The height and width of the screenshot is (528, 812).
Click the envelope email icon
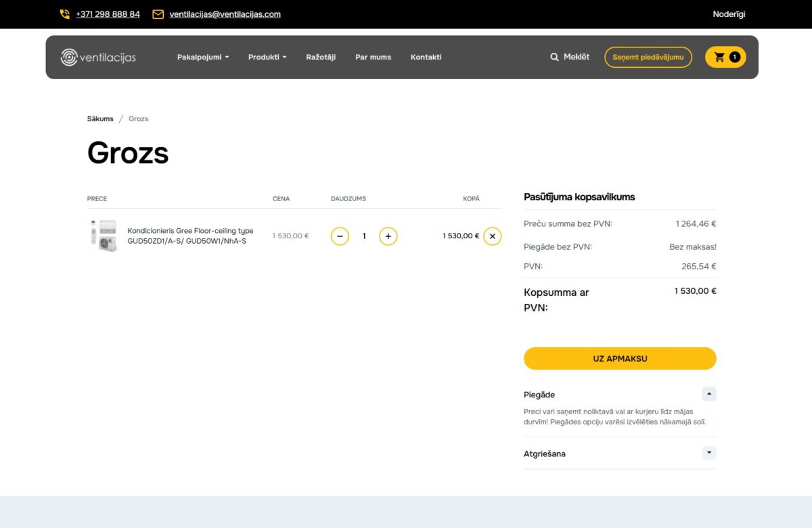pos(158,14)
